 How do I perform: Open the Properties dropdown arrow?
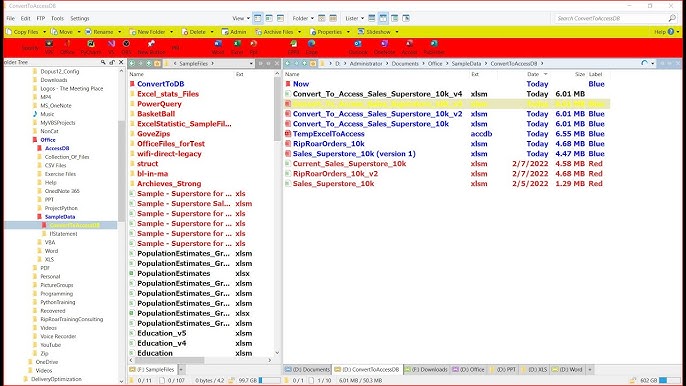tap(348, 32)
